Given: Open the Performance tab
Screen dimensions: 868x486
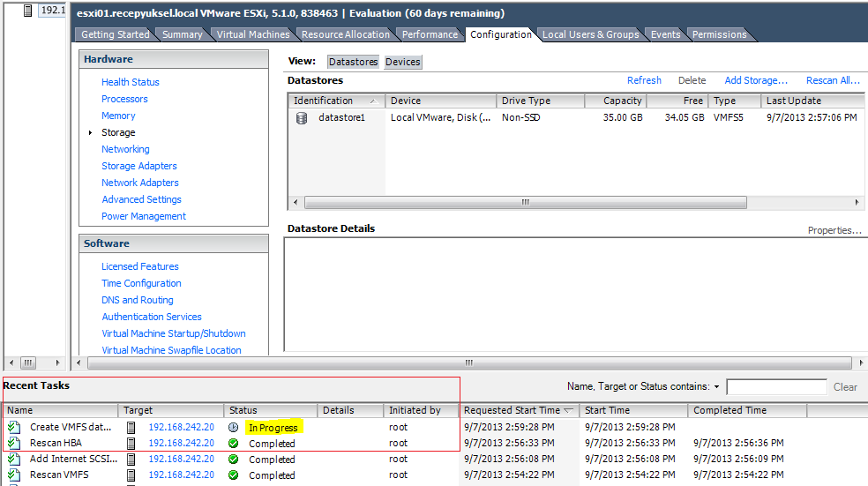Looking at the screenshot, I should (430, 34).
